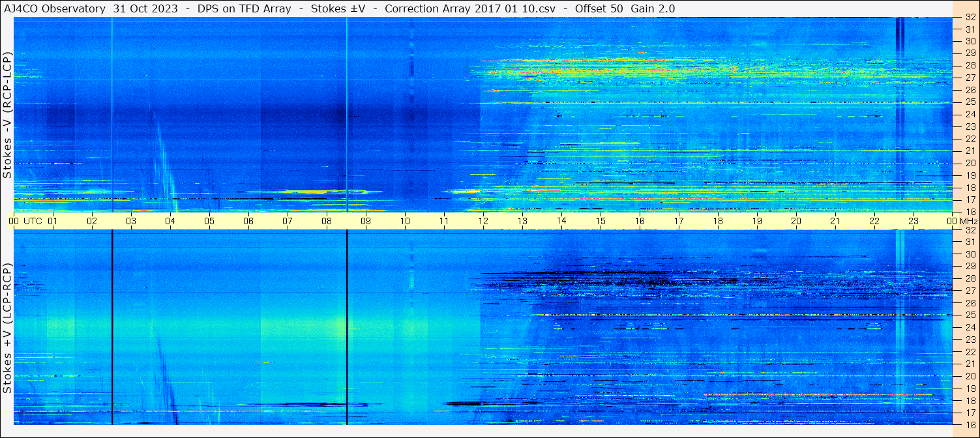This screenshot has width=980, height=438.
Task: Select the 03 hour mark on time axis
Action: pyautogui.click(x=131, y=221)
